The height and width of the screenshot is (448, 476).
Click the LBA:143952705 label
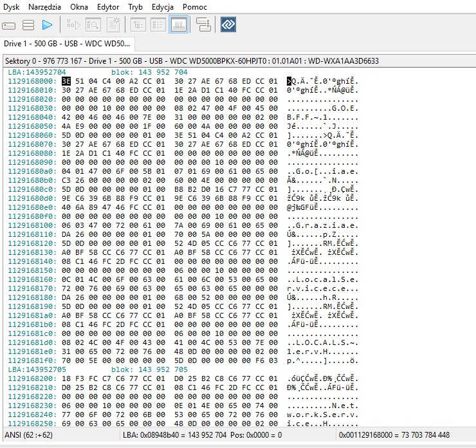tap(37, 369)
